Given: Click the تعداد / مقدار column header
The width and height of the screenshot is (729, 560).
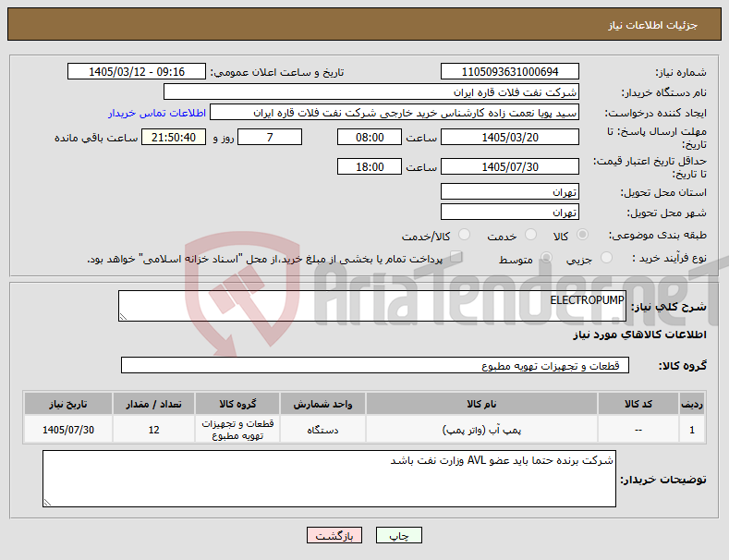Looking at the screenshot, I should pos(154,404).
